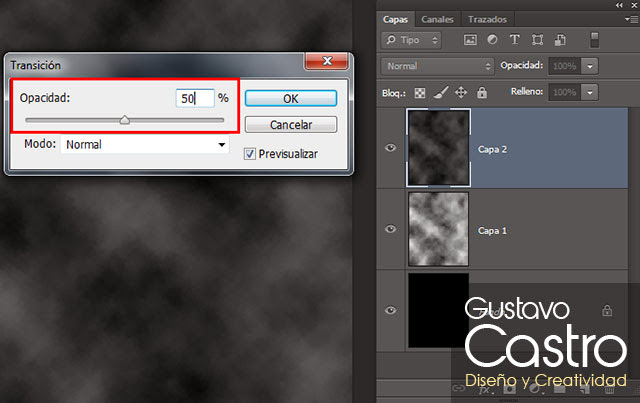The height and width of the screenshot is (403, 640).
Task: Toggle visibility of Capa 1 layer
Action: click(x=391, y=229)
